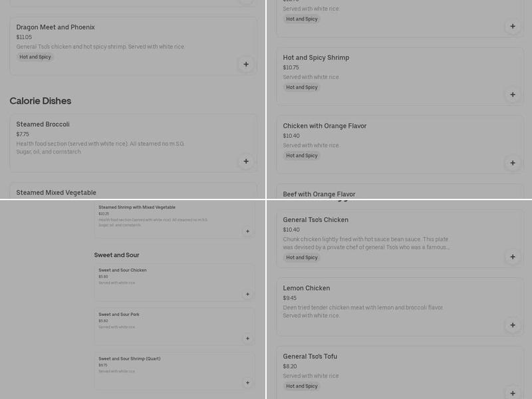
Task: Tap plus button for Sweet and Sour Pork
Action: pos(247,338)
